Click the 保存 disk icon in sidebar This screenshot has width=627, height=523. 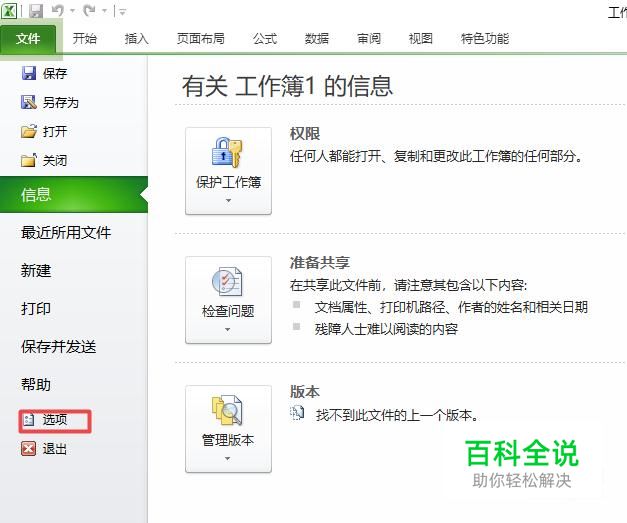click(x=28, y=73)
